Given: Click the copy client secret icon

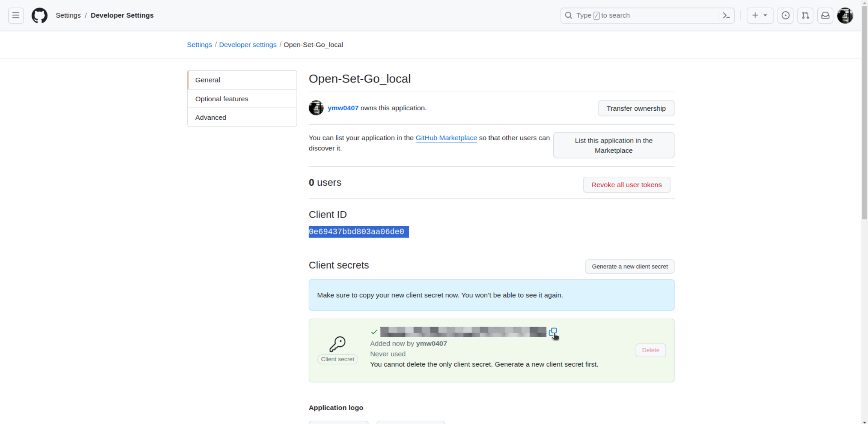Looking at the screenshot, I should point(553,332).
